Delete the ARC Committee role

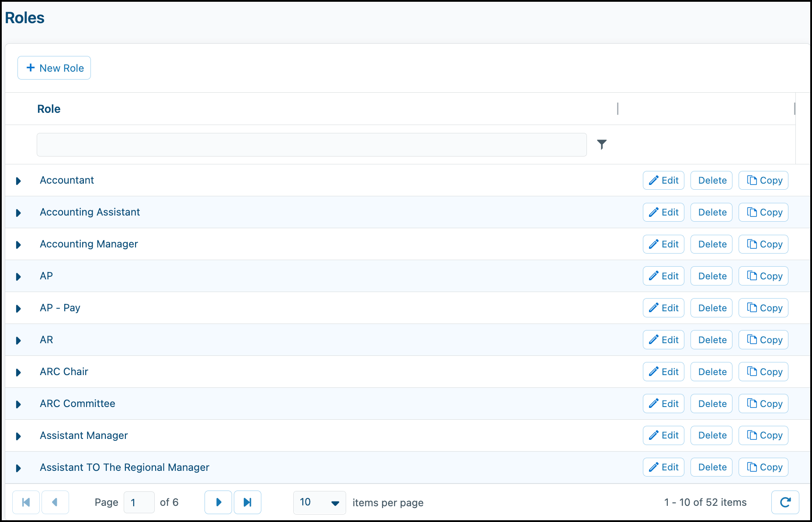click(x=711, y=404)
